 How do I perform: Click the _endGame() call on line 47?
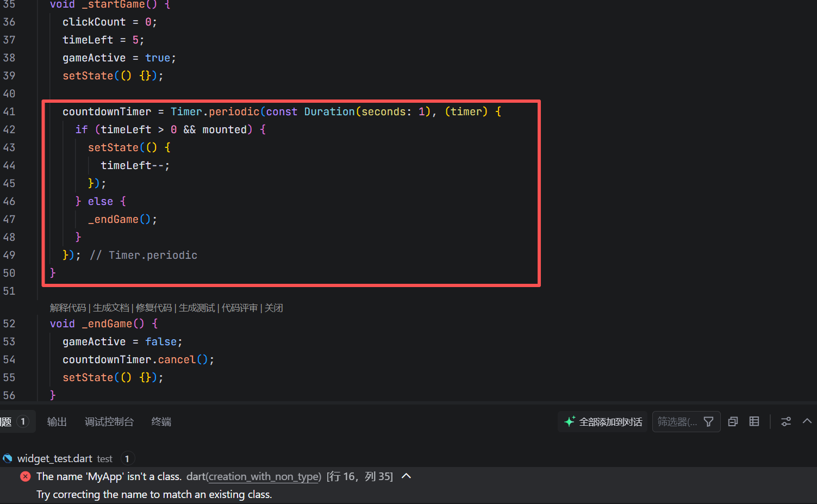tap(122, 219)
